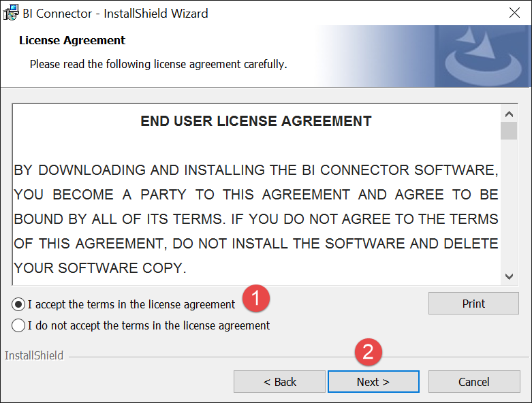Click the line starting 'BY DOWNLOADING AND INSTALLING'
This screenshot has width=532, height=403.
tap(256, 170)
